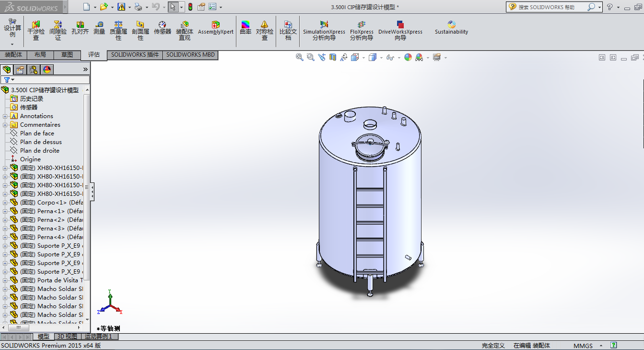Open the ConfigurationManager tab icon
The width and height of the screenshot is (644, 350).
click(x=34, y=70)
